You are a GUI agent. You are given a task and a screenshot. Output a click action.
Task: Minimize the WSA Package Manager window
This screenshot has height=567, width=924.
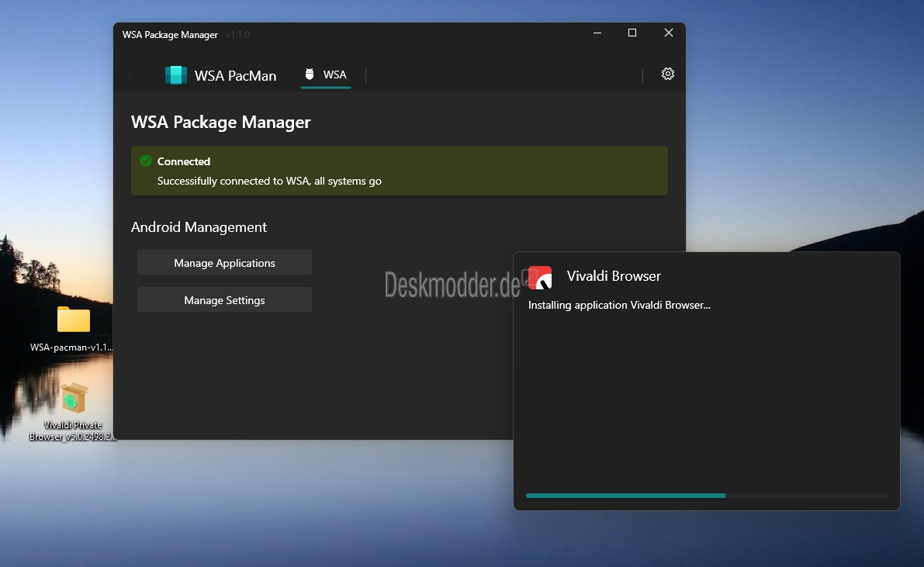[597, 33]
